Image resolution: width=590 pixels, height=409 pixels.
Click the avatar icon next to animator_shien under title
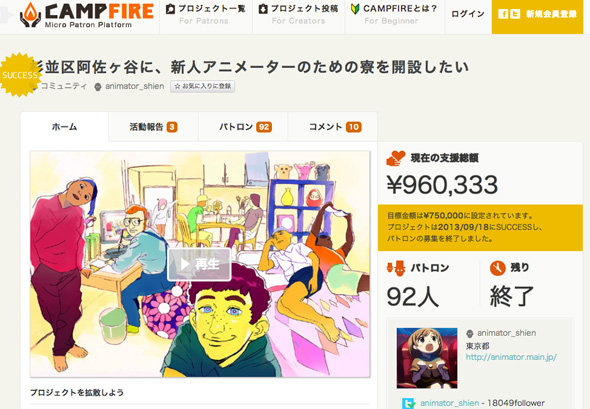(98, 87)
